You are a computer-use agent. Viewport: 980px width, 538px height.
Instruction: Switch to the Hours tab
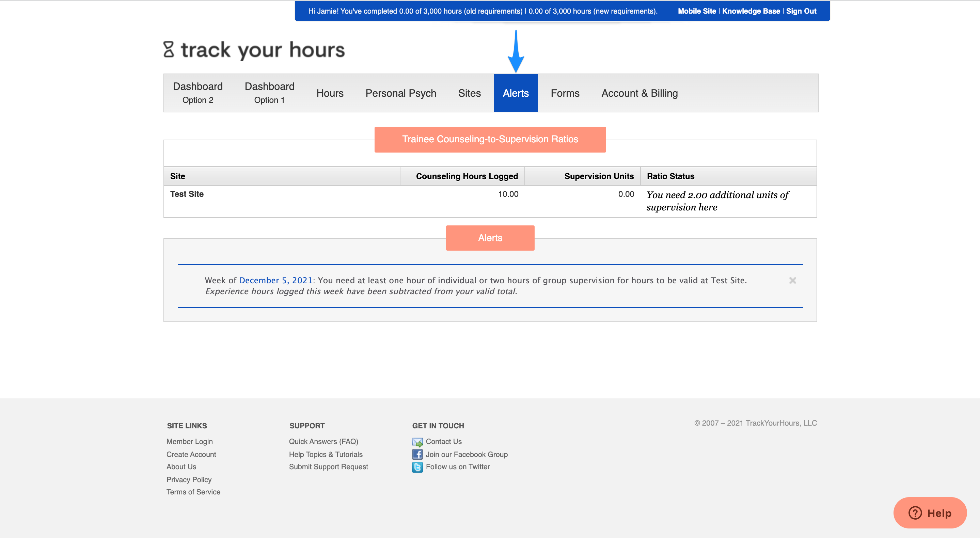330,93
